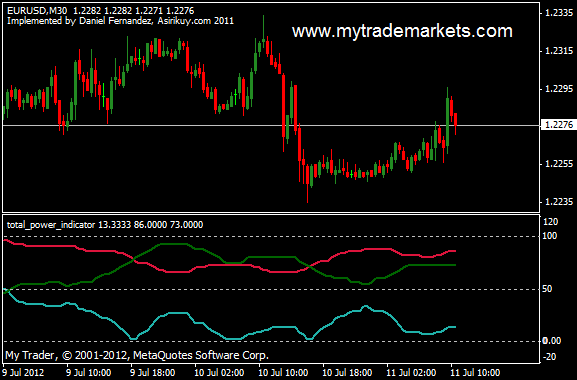Click the '10 Jul 18:00' time label
This screenshot has height=380, width=577.
347,373
